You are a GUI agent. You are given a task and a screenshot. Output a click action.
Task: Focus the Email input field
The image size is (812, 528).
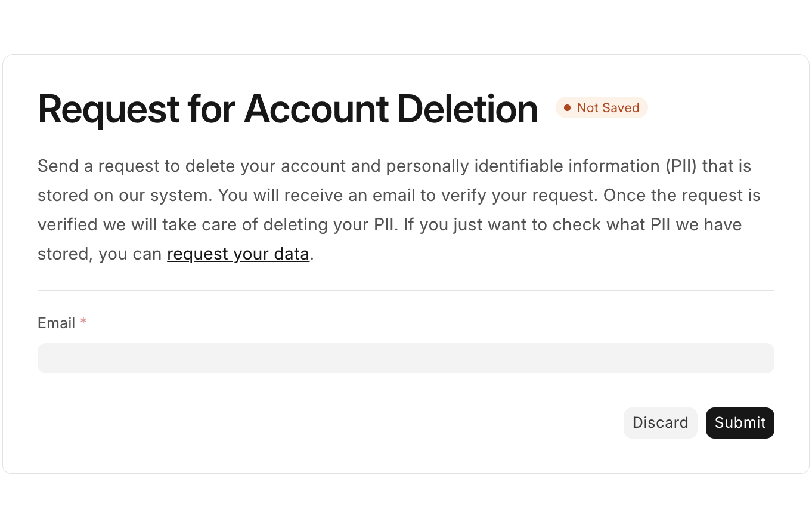coord(405,358)
